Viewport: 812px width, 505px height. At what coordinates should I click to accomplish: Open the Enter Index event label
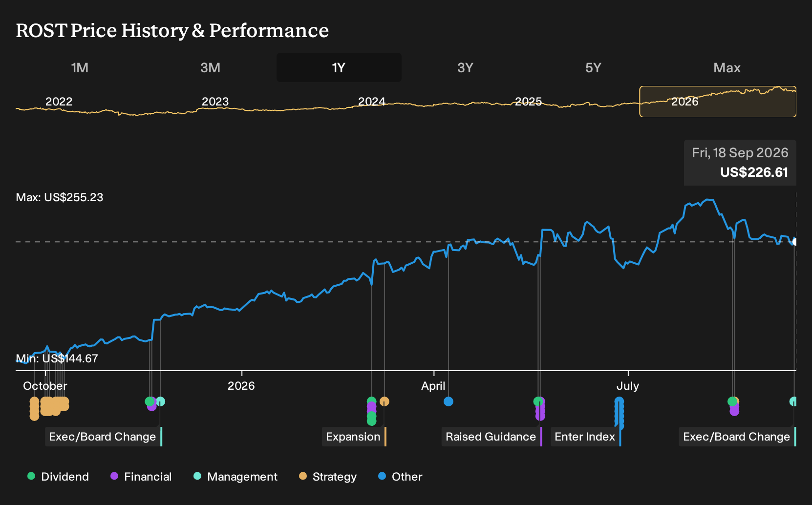[x=586, y=437]
